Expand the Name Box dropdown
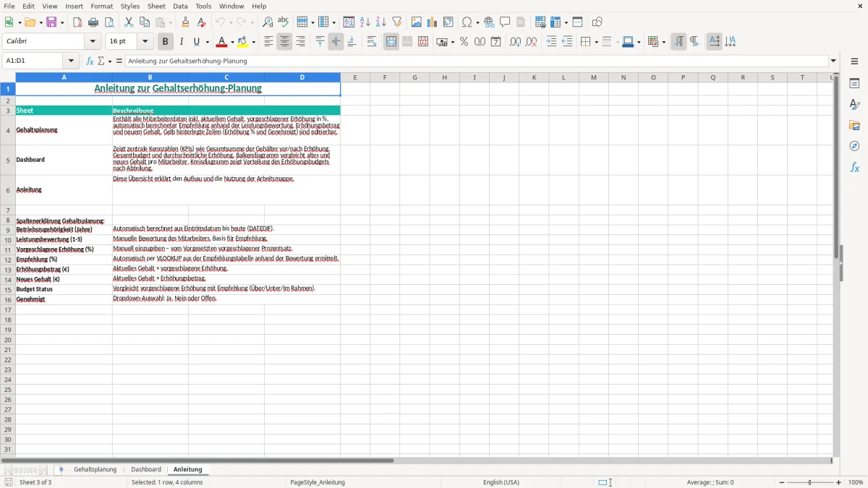 [71, 61]
